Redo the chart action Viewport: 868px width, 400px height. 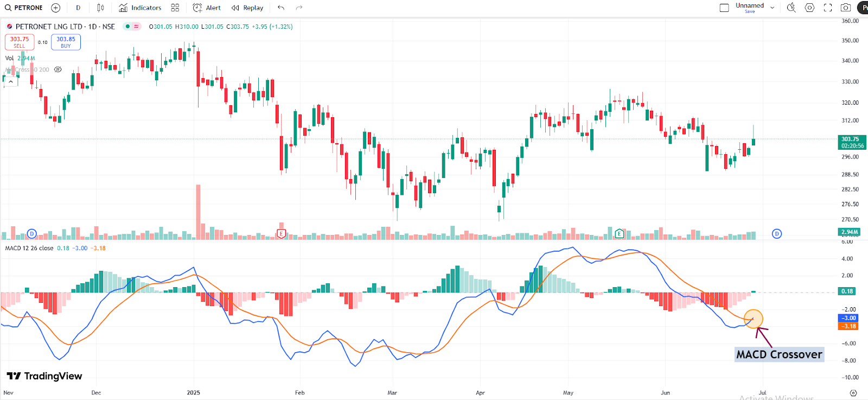(x=299, y=8)
